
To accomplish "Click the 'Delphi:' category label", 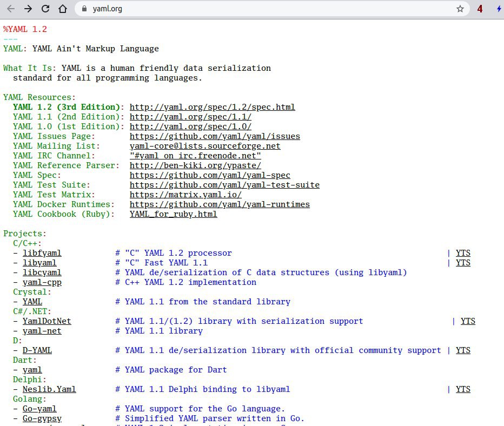I will point(30,380).
